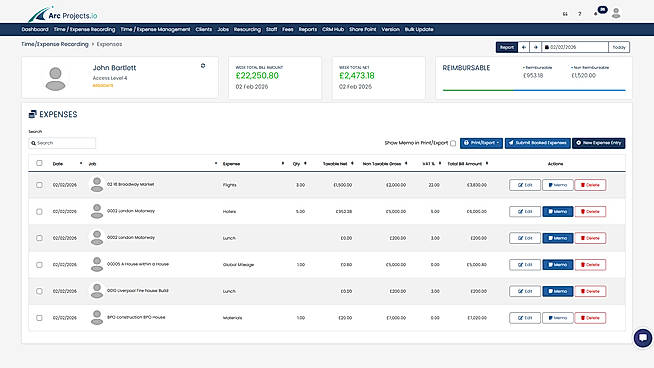654x368 pixels.
Task: Open the Reports menu in navigation bar
Action: point(308,30)
